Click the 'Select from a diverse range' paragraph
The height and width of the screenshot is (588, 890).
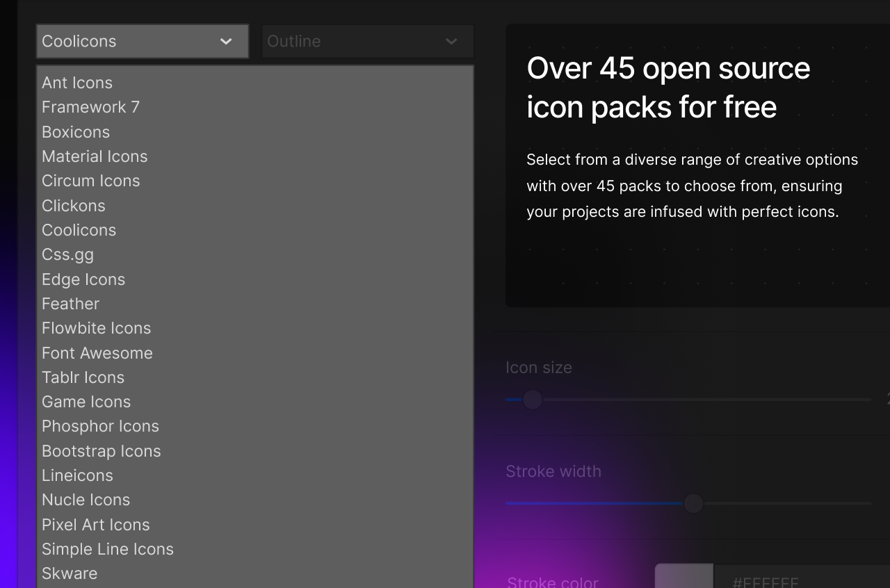693,186
